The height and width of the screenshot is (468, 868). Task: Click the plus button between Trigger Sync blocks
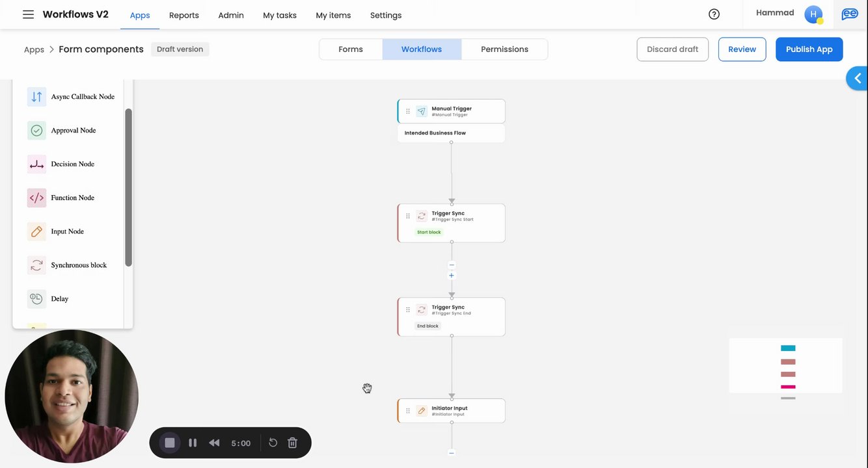(452, 276)
